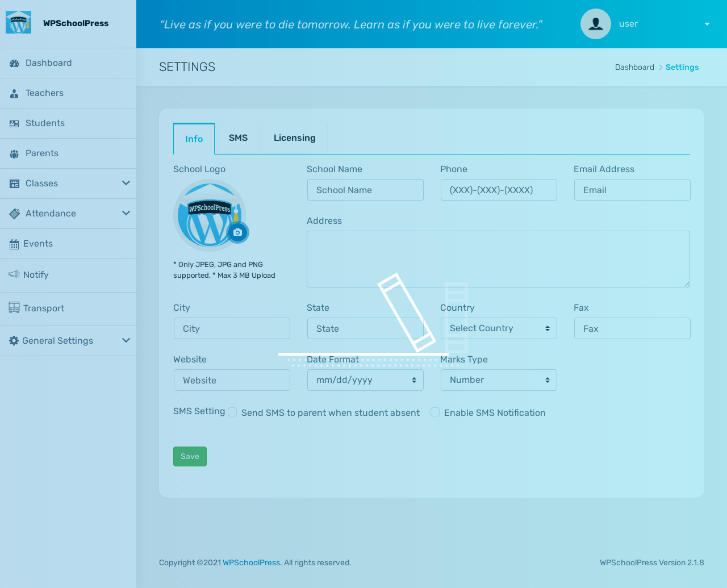This screenshot has width=727, height=588.
Task: Click the Transport bus icon
Action: click(14, 307)
